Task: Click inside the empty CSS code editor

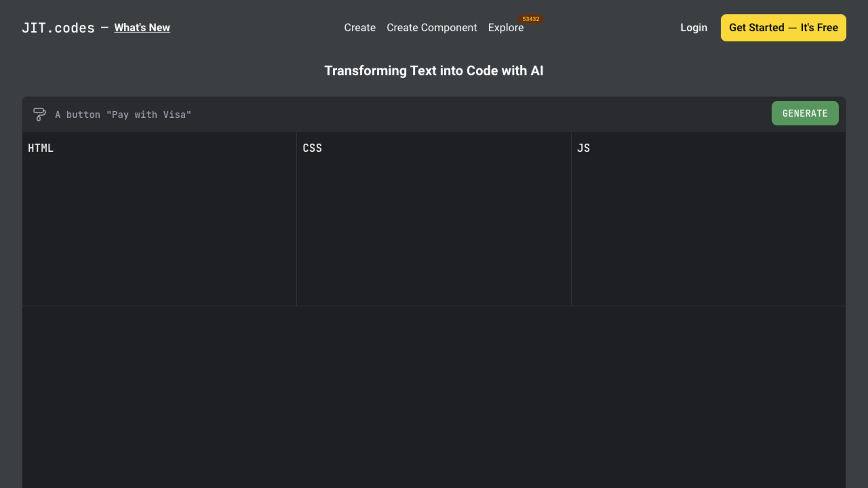Action: click(434, 229)
